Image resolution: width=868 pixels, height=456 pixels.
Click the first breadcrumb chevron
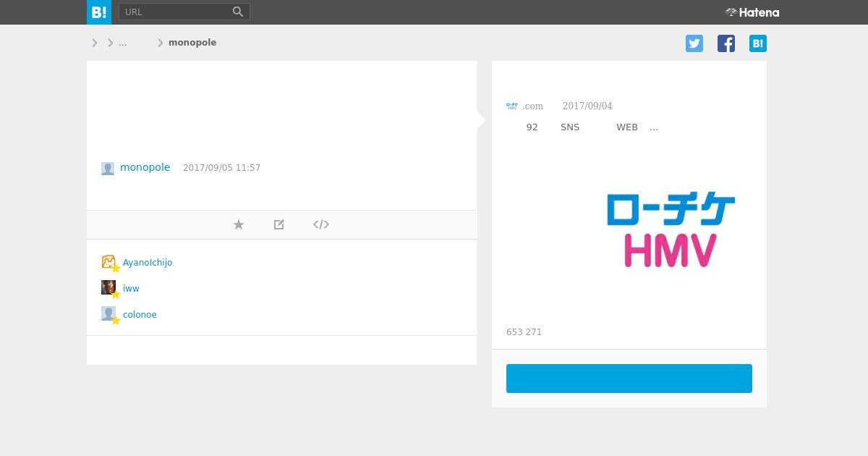tap(95, 43)
